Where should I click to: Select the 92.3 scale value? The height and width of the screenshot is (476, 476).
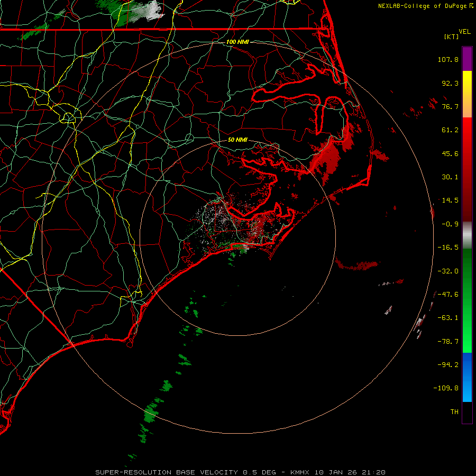[x=450, y=83]
